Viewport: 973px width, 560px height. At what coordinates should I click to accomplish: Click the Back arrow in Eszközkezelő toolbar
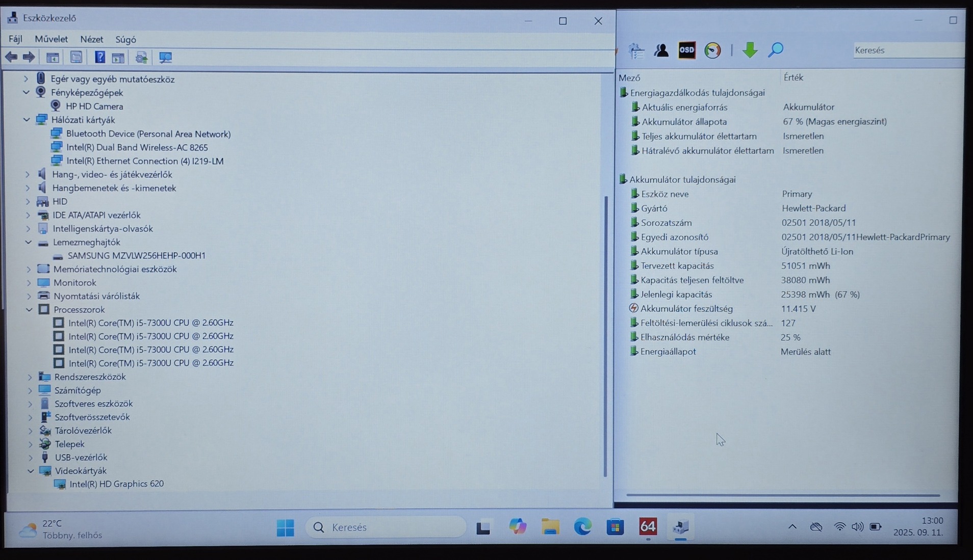click(11, 57)
